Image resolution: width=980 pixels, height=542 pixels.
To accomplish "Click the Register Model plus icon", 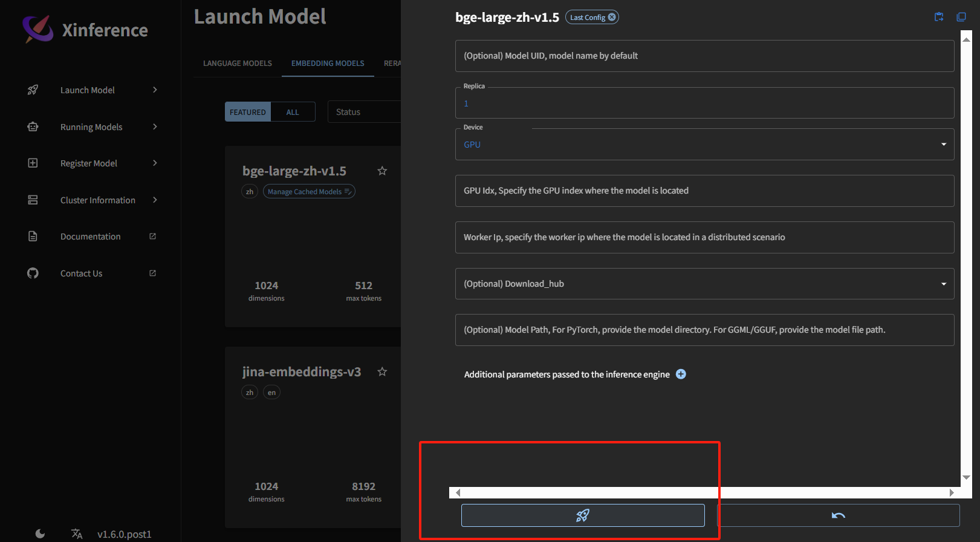I will coord(33,163).
